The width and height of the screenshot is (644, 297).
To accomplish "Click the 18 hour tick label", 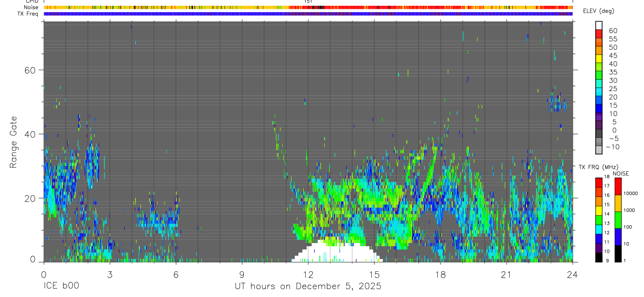I will (441, 274).
